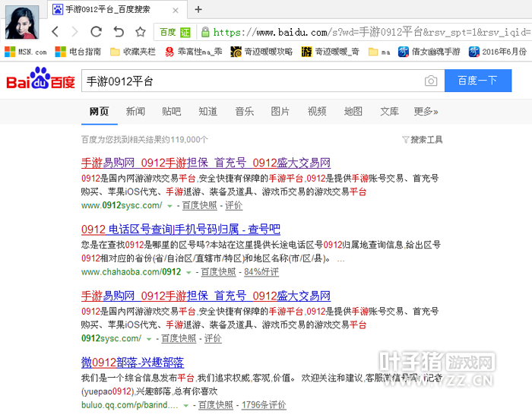Open the 搜索工具 filter options
This screenshot has width=532, height=418.
[422, 140]
